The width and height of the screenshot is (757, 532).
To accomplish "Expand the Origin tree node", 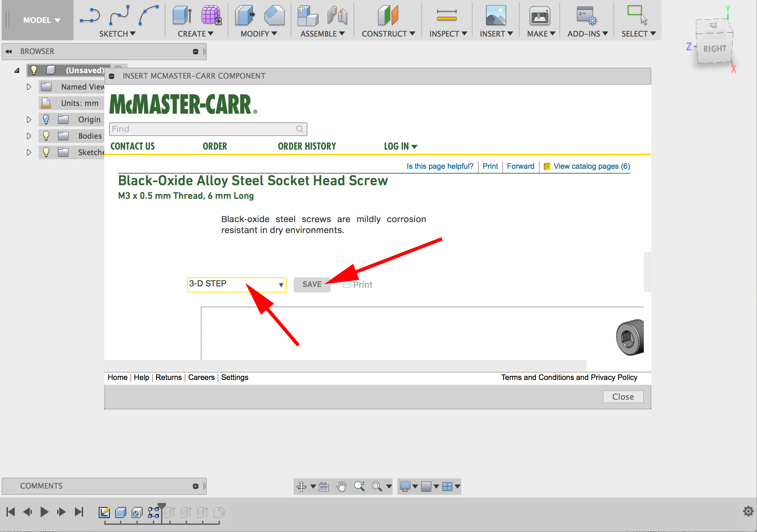I will (x=29, y=120).
